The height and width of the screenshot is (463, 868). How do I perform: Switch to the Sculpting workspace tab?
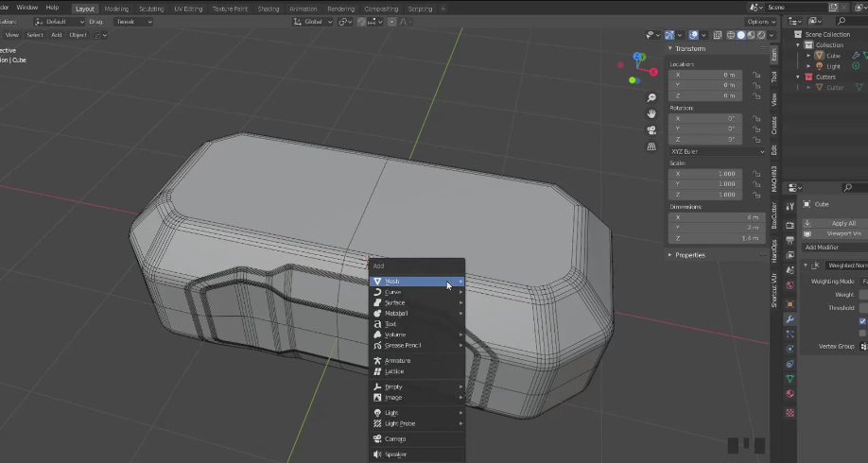pos(151,9)
